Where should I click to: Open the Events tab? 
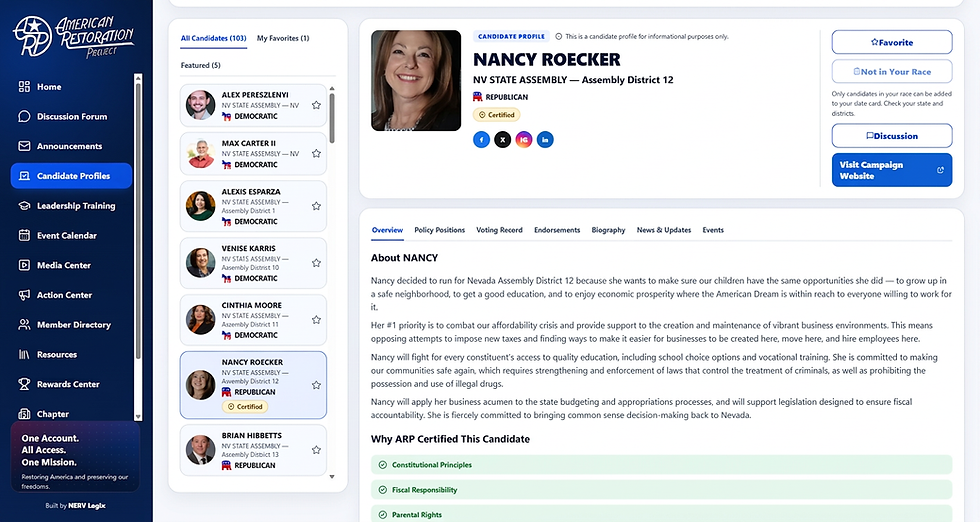(713, 230)
